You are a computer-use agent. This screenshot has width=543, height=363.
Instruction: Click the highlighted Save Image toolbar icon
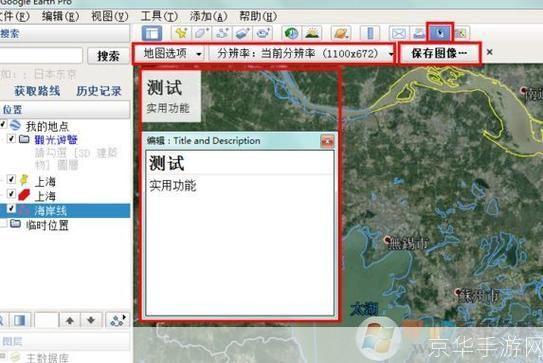440,33
